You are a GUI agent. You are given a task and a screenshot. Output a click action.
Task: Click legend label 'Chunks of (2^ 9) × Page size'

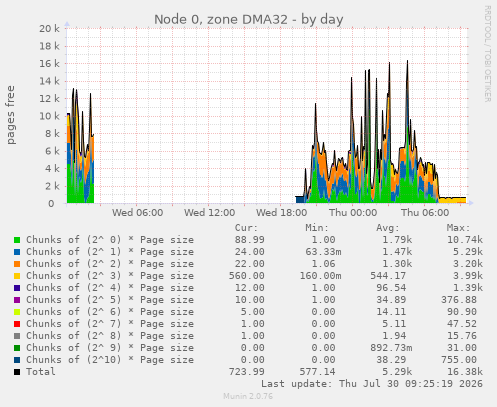[110, 348]
